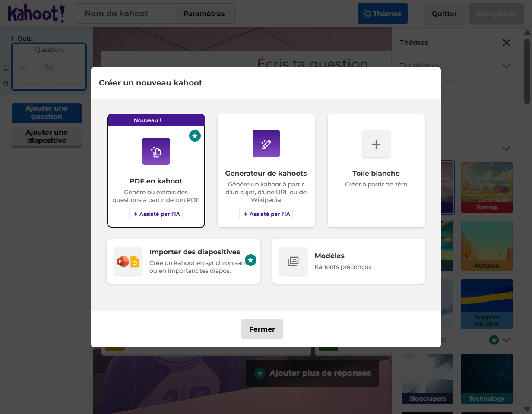Click the PDF en kahoot purple icon
The width and height of the screenshot is (532, 414).
click(156, 151)
